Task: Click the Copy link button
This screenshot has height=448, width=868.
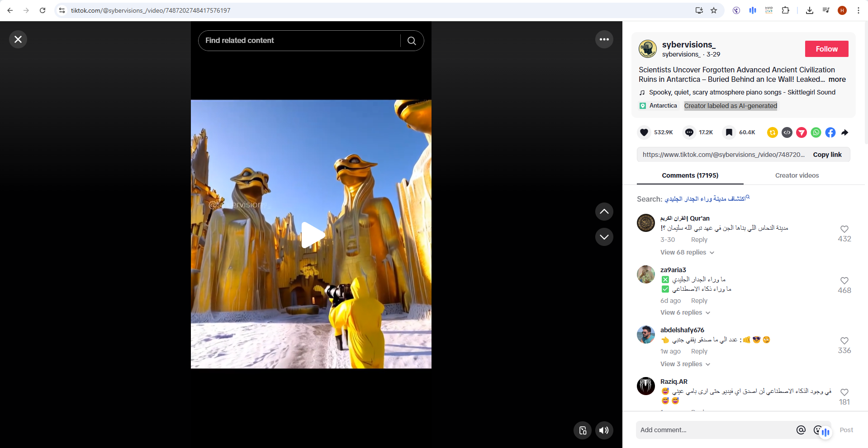Action: point(827,155)
